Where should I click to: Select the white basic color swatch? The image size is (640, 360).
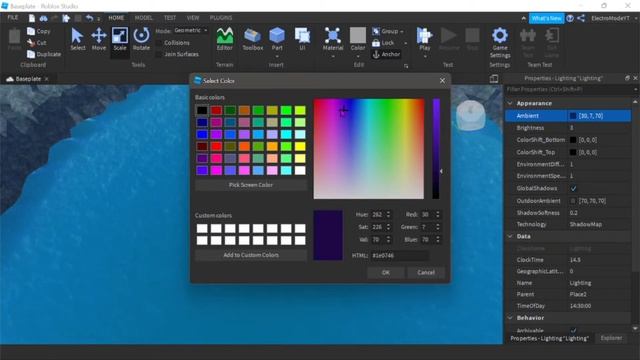[300, 170]
